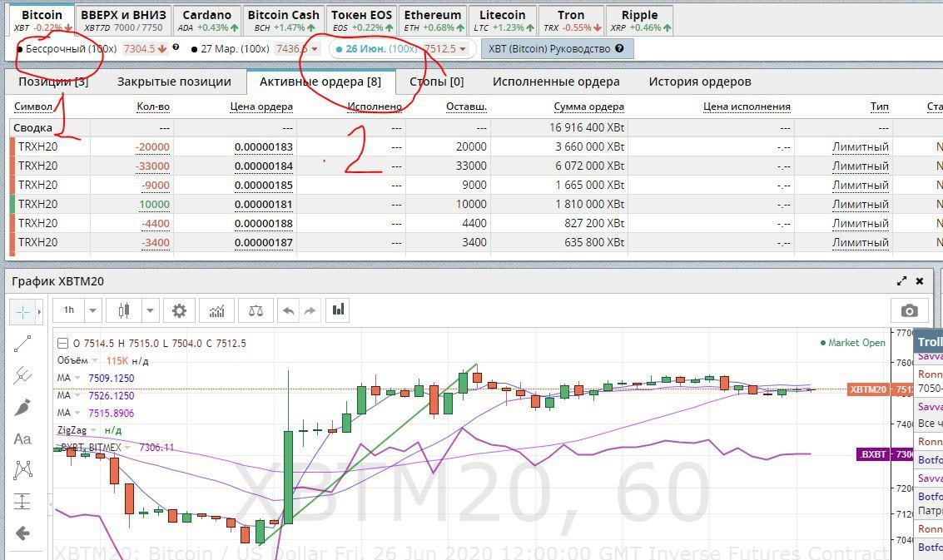
Task: Open XBT (Bitcoin) Руководство guide
Action: pos(557,49)
